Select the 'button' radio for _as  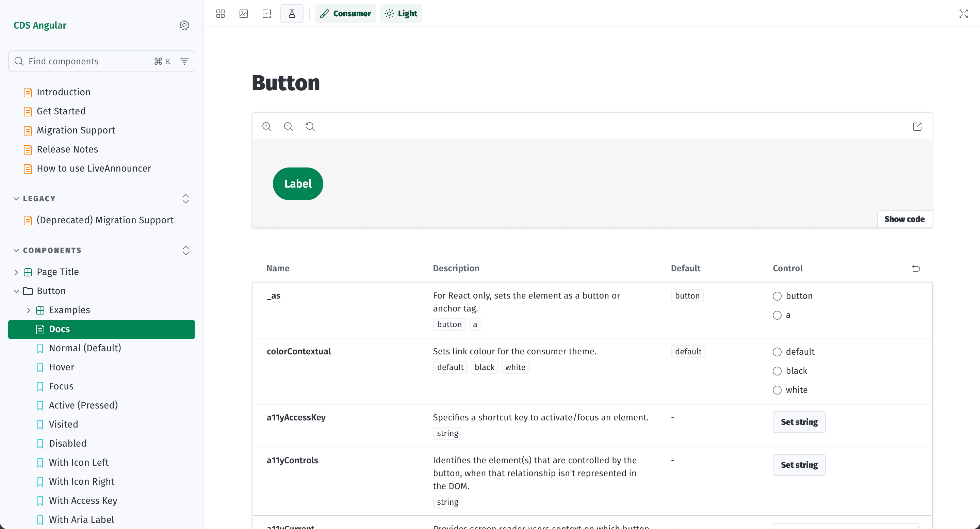point(777,296)
